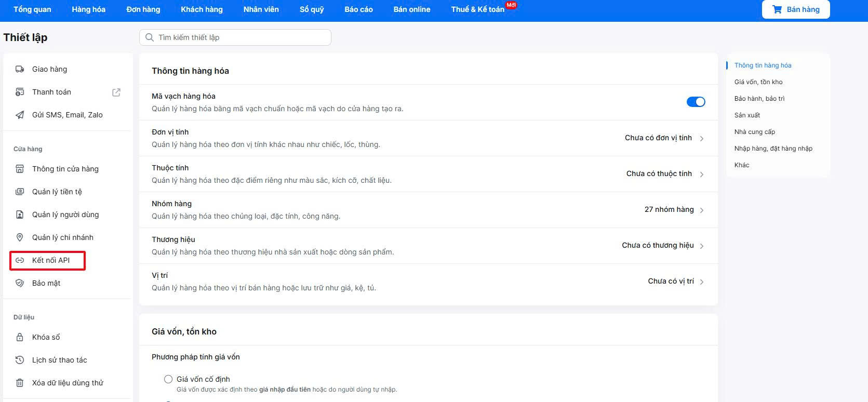Click the Giao hàng truck icon
Image resolution: width=868 pixels, height=402 pixels.
coord(20,69)
